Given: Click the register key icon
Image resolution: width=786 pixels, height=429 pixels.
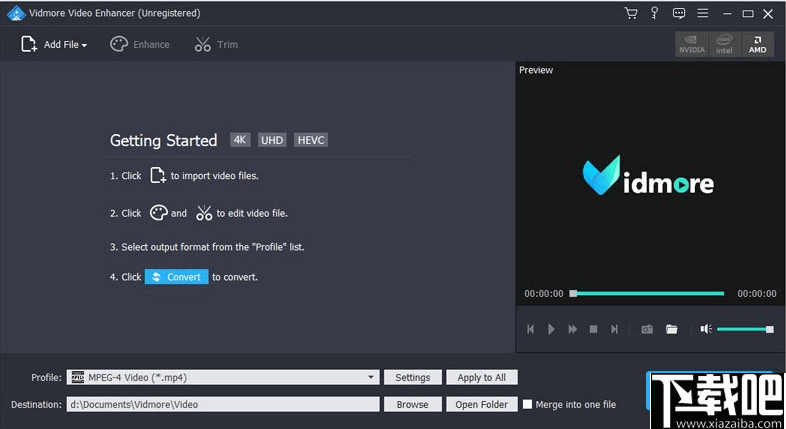Looking at the screenshot, I should click(x=654, y=14).
